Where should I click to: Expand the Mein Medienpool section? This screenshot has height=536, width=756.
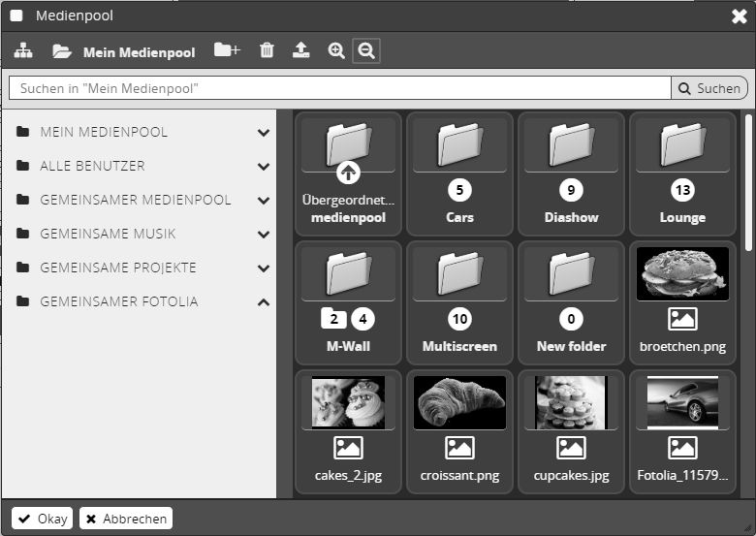264,133
